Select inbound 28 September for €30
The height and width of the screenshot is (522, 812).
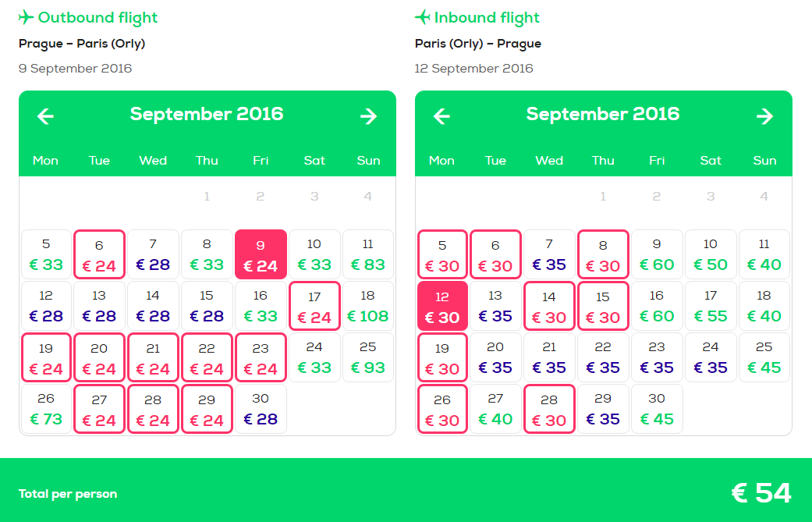point(549,409)
